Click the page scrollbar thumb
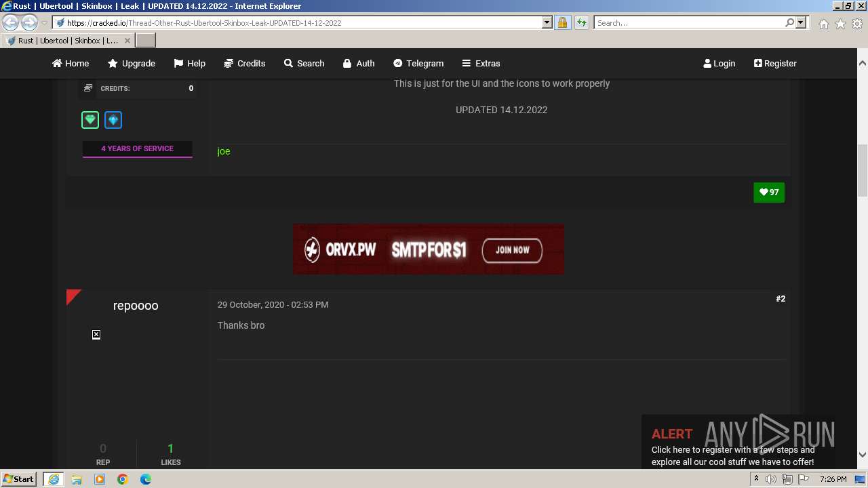 (863, 169)
